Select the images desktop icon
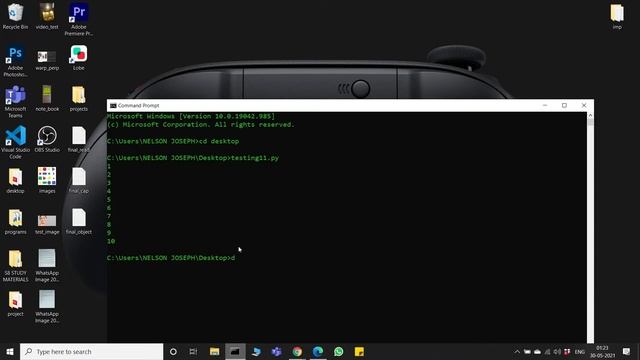 47,180
